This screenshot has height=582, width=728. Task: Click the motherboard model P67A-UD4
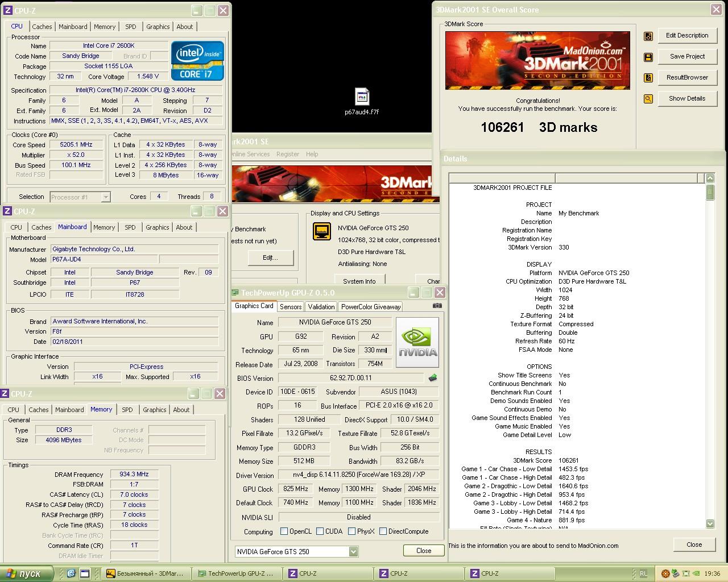click(x=104, y=260)
